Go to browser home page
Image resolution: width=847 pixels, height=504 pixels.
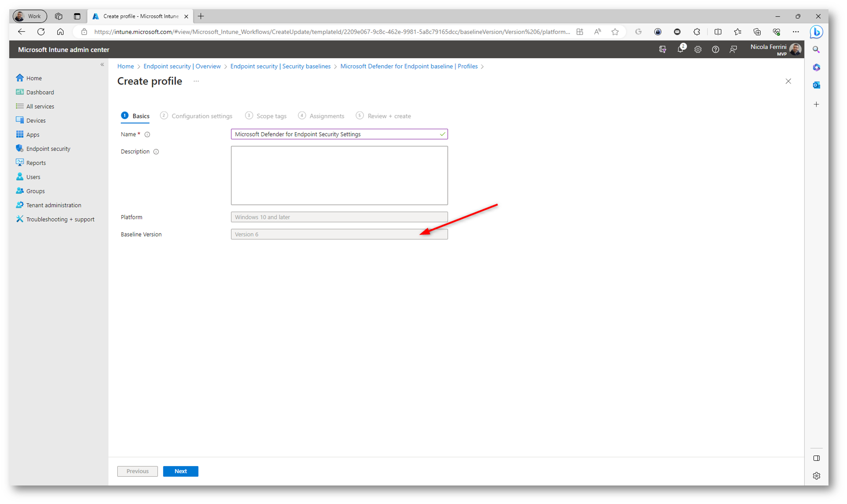point(60,32)
